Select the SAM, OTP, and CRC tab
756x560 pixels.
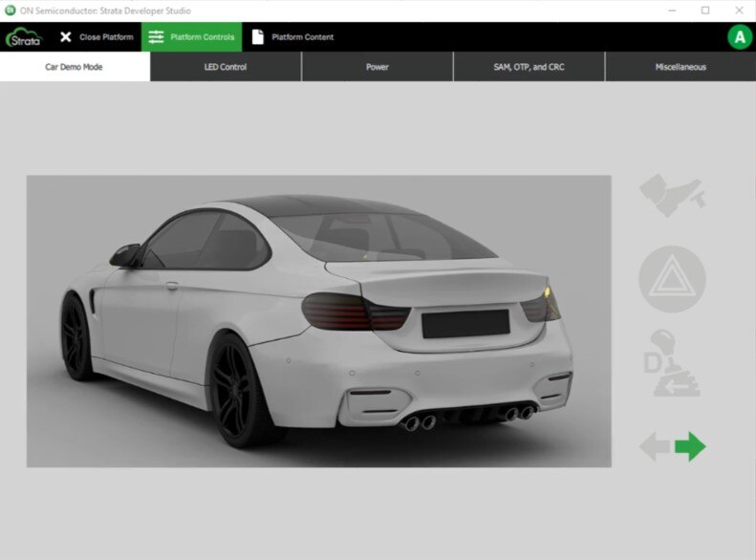coord(529,67)
